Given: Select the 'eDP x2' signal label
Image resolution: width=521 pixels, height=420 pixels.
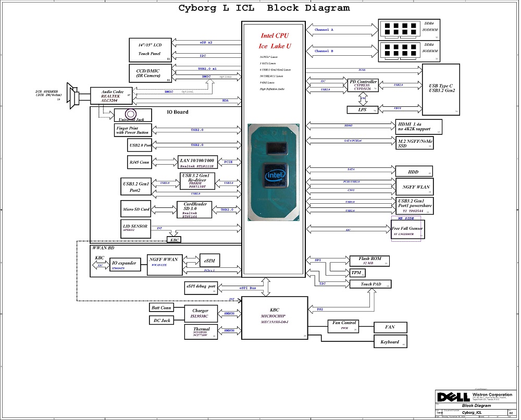Looking at the screenshot, I should tap(206, 43).
